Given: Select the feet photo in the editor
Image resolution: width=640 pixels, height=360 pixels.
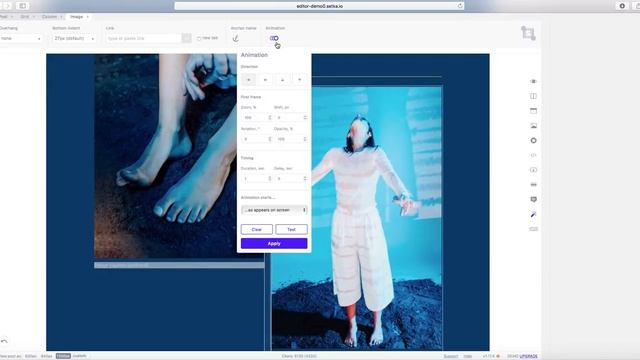Looking at the screenshot, I should pos(165,156).
